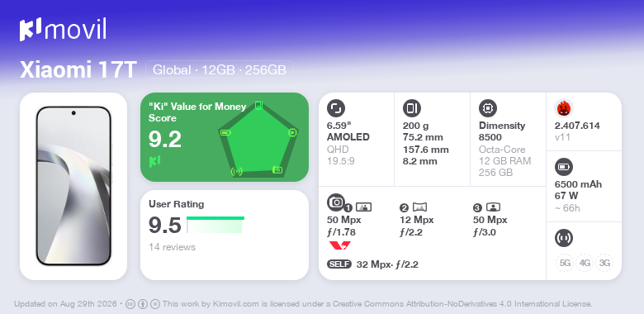Click the Global · 12GB · 256GB variant pill
This screenshot has height=314, width=644.
[220, 69]
